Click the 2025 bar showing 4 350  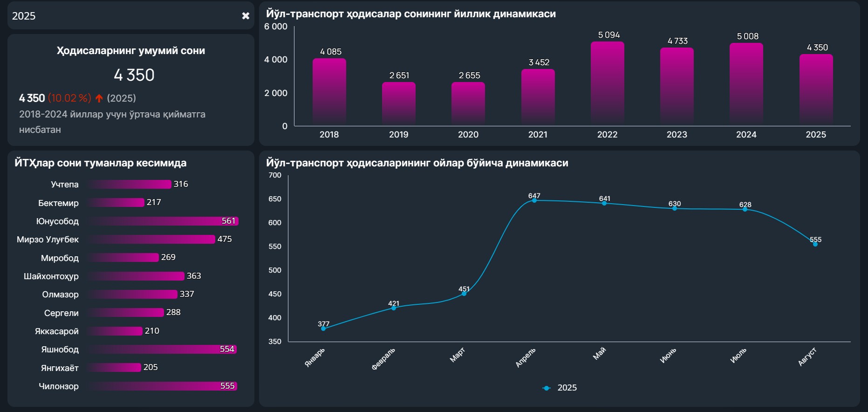[816, 89]
